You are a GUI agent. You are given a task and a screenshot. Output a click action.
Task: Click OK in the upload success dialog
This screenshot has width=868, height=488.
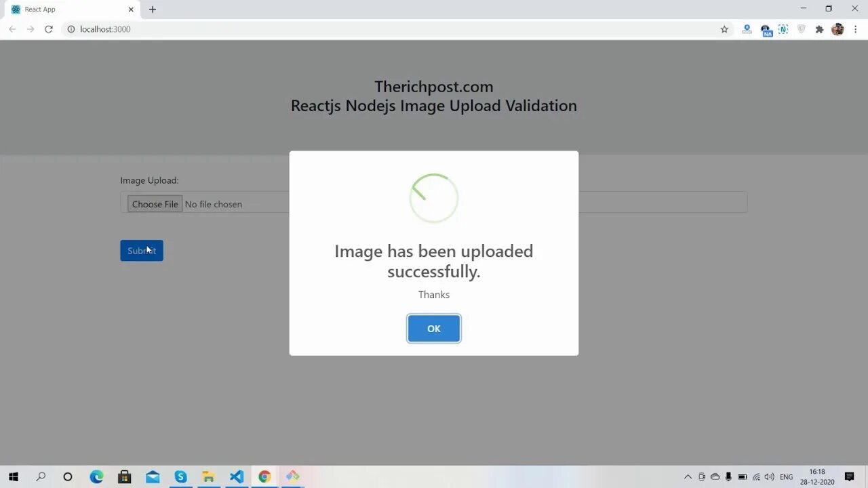coord(434,329)
